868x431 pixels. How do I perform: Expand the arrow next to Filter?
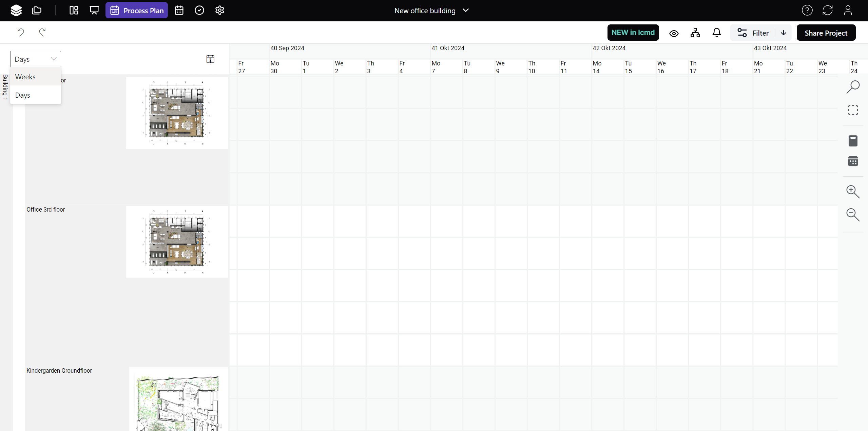point(783,33)
